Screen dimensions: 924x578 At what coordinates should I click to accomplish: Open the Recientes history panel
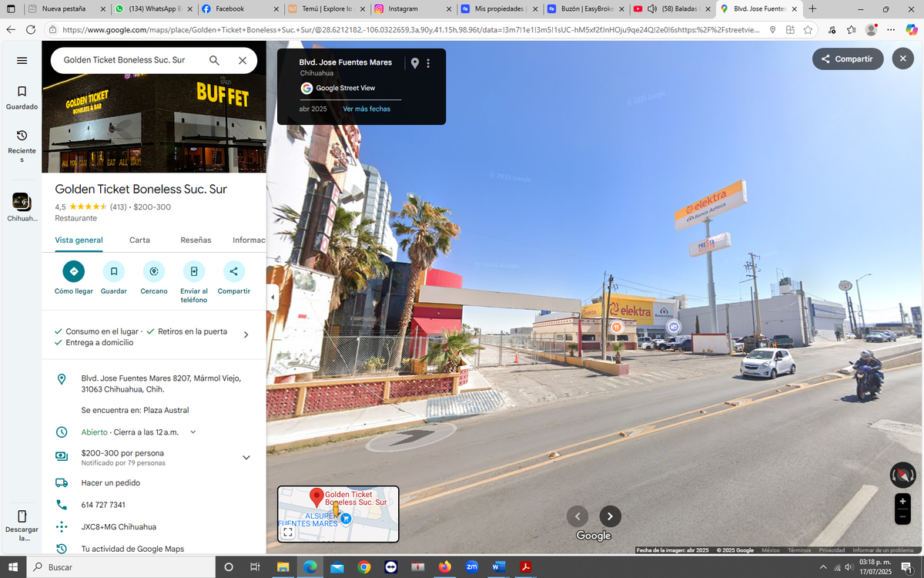22,146
